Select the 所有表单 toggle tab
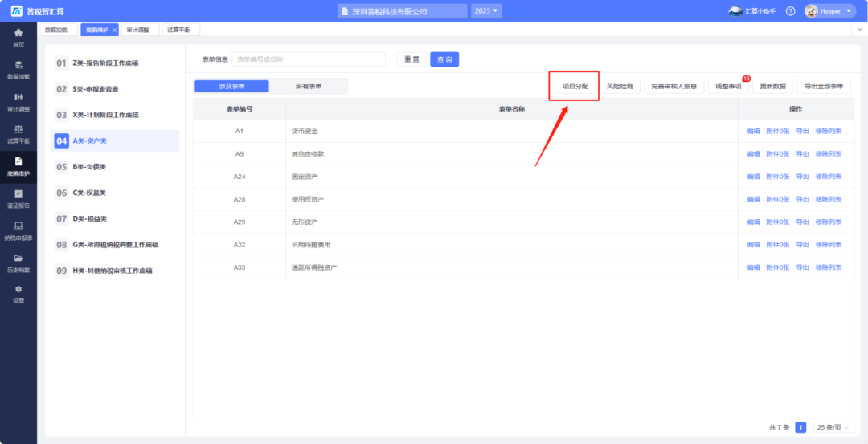Viewport: 868px width, 444px height. (x=309, y=86)
